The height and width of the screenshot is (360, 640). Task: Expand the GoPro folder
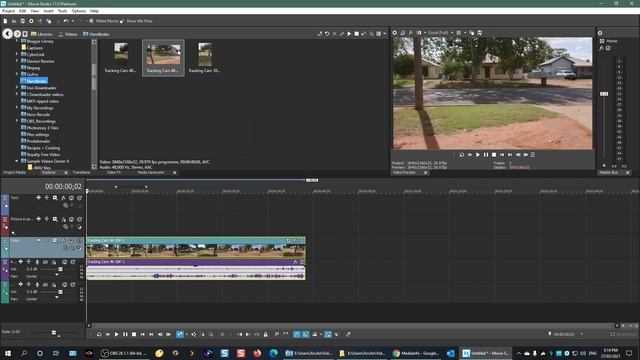click(x=17, y=74)
